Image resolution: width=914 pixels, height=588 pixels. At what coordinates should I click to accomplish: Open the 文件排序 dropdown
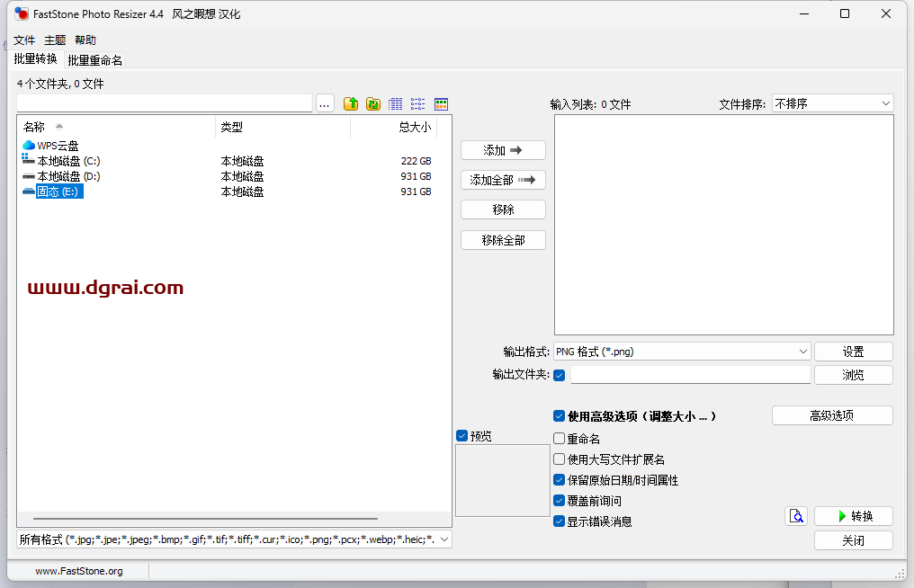coord(832,103)
